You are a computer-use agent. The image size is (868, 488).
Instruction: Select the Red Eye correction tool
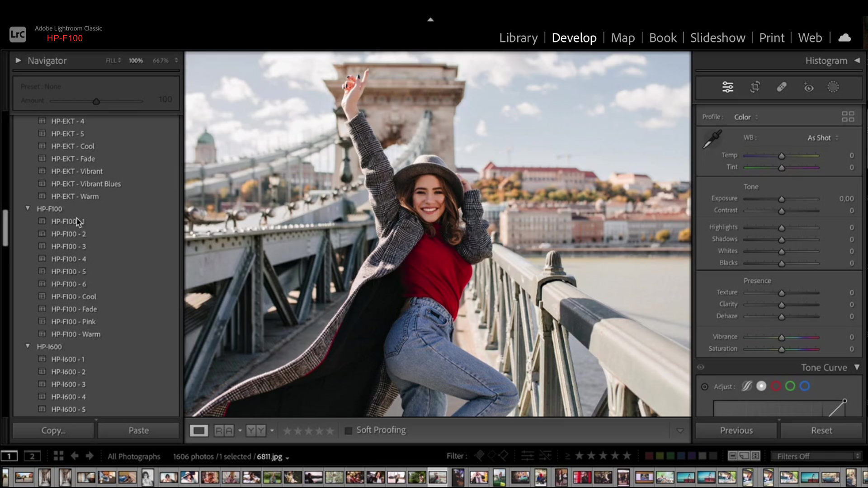pos(808,87)
